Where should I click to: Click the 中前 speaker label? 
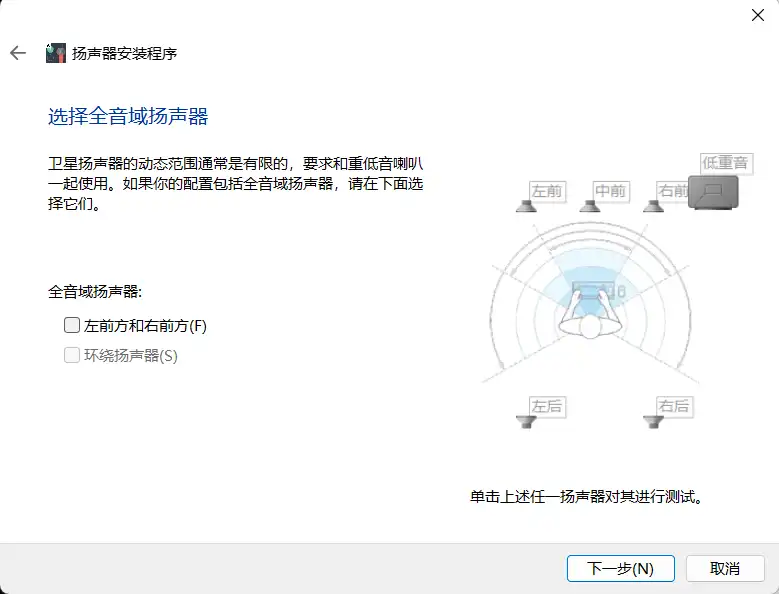[610, 190]
